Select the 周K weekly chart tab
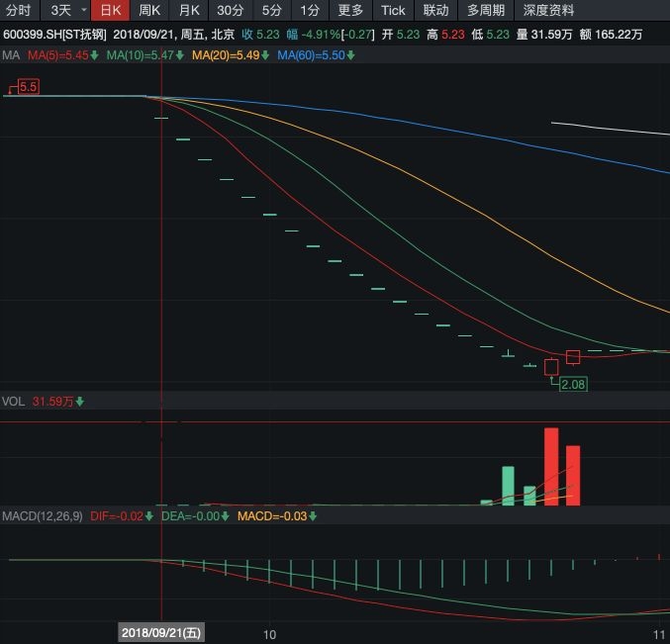 (x=149, y=11)
